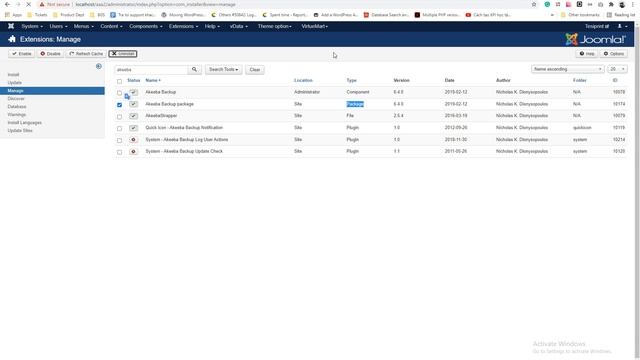
Task: Click the Joomla logo icon in top menu
Action: pos(11,26)
